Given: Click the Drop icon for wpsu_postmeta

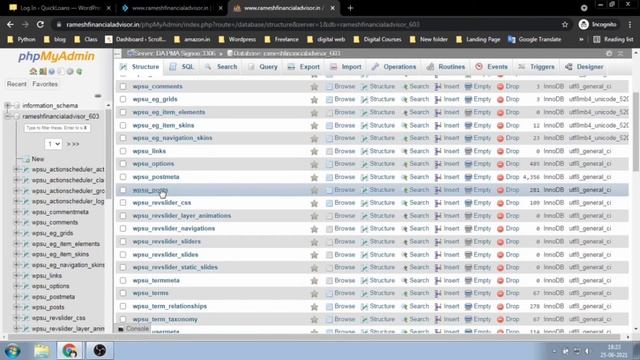Looking at the screenshot, I should 500,177.
